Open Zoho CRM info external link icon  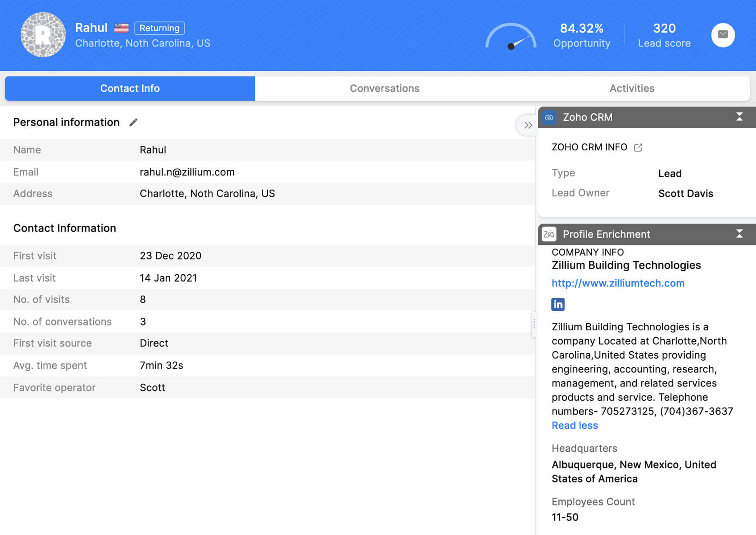638,148
